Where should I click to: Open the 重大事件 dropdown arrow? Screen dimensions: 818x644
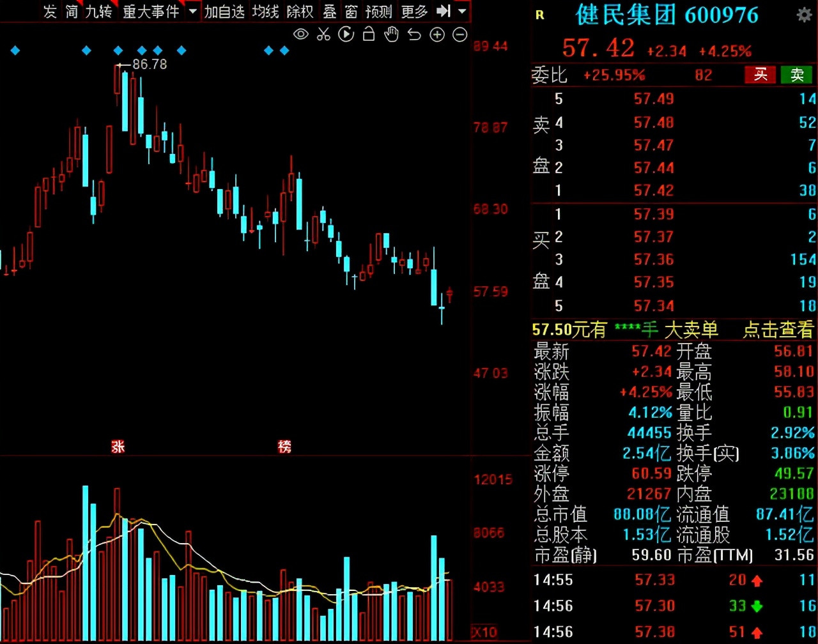(194, 11)
